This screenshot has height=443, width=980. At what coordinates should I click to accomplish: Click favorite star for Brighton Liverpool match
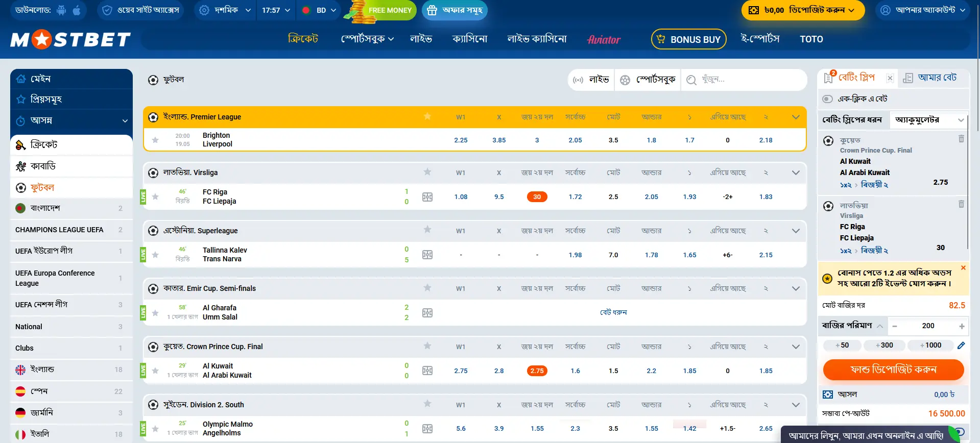coord(155,140)
